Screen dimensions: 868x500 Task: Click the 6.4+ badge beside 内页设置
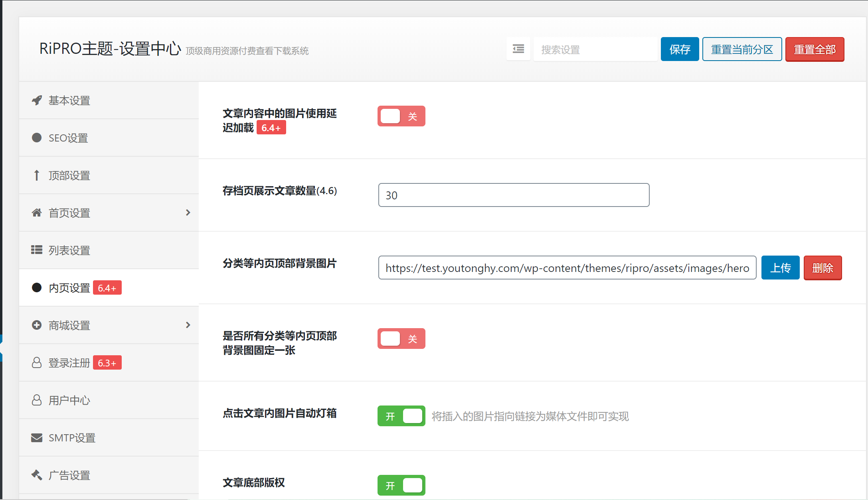pyautogui.click(x=107, y=287)
